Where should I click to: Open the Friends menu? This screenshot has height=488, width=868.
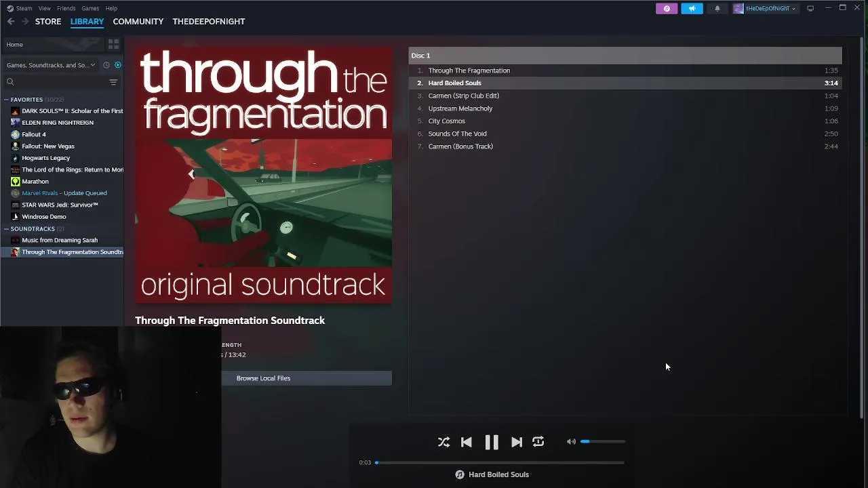pyautogui.click(x=66, y=8)
